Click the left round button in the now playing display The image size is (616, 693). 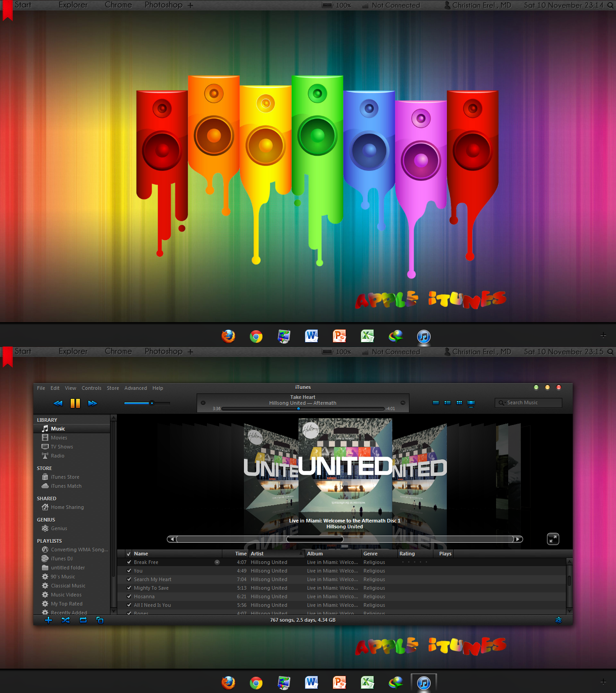point(203,403)
